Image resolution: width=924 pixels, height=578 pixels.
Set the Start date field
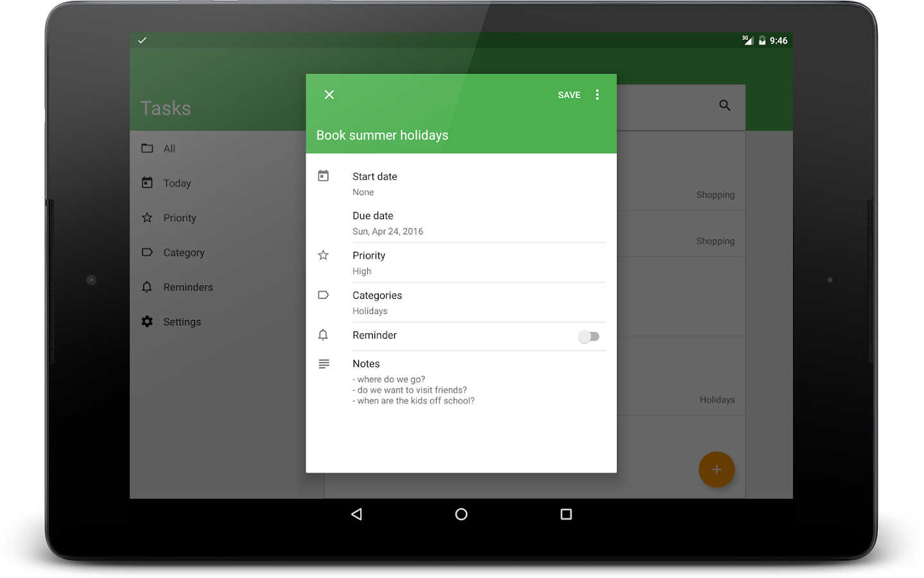[479, 184]
